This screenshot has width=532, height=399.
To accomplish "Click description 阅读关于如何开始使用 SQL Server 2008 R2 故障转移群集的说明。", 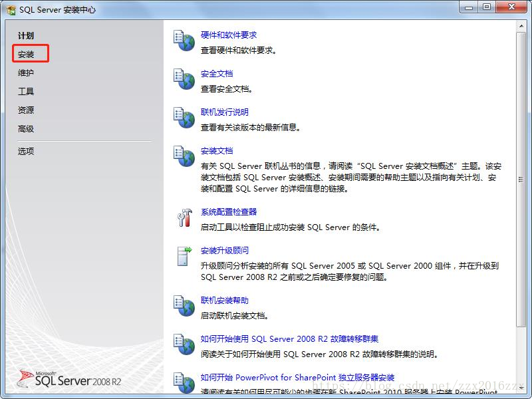I will pos(320,354).
